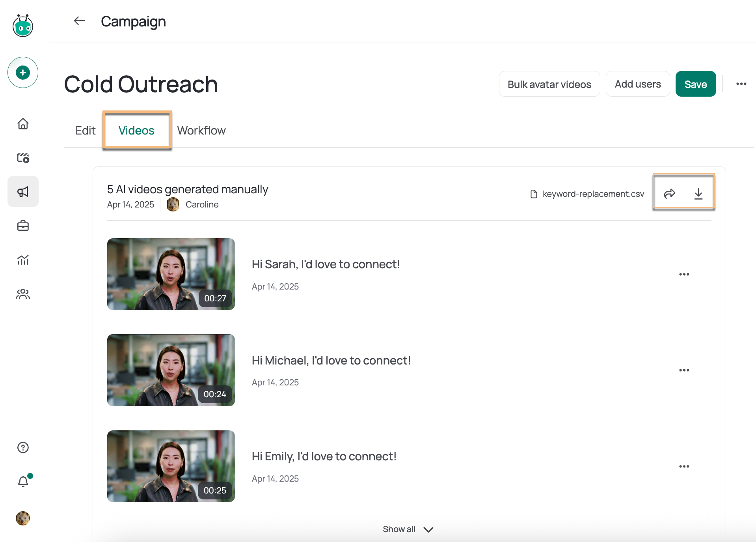The image size is (756, 542).
Task: Click the Caroline creator name
Action: click(x=202, y=204)
